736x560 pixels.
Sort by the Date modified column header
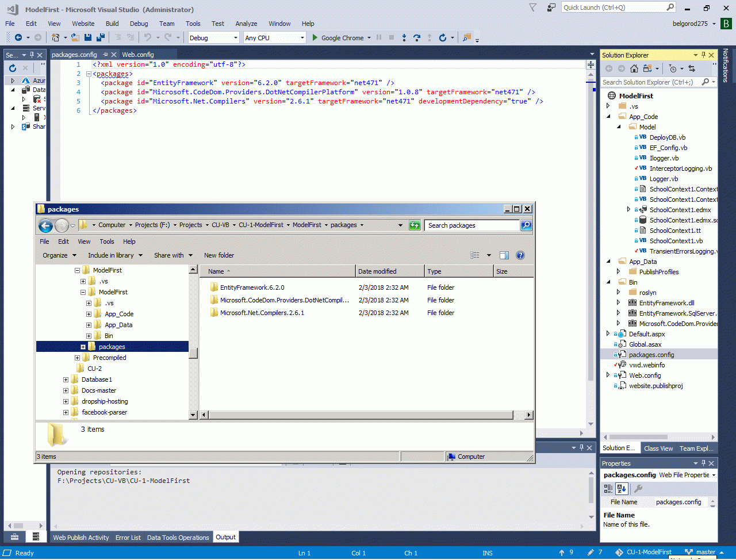coord(390,271)
